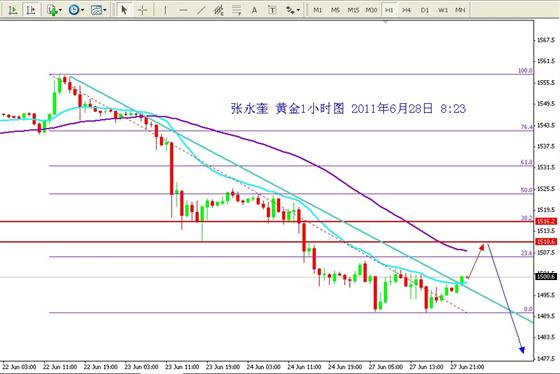Switch to M15 timeframe
Viewport: 560px width, 374px height.
(x=353, y=10)
